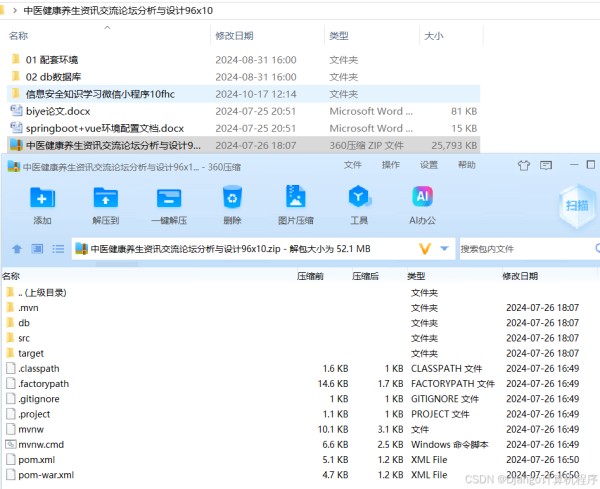Click the 删除 (Delete) trash icon
This screenshot has width=600, height=489.
232,197
